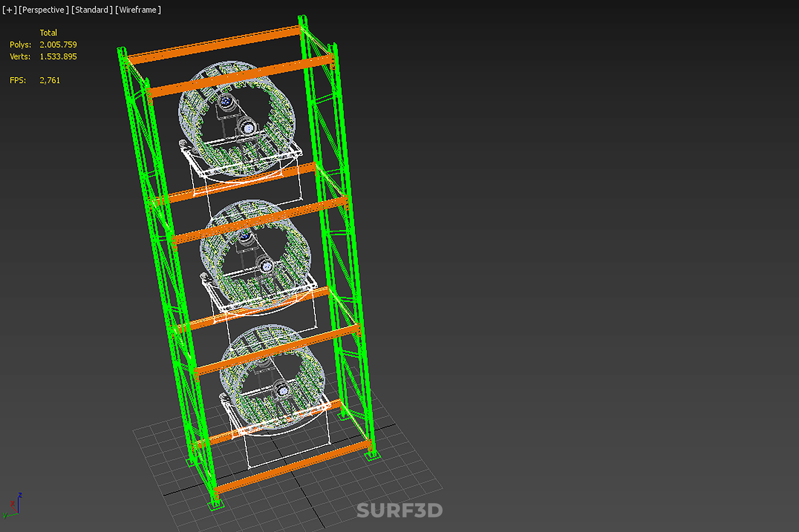Image resolution: width=799 pixels, height=532 pixels.
Task: Open the [Standard] quality label menu
Action: [x=92, y=10]
